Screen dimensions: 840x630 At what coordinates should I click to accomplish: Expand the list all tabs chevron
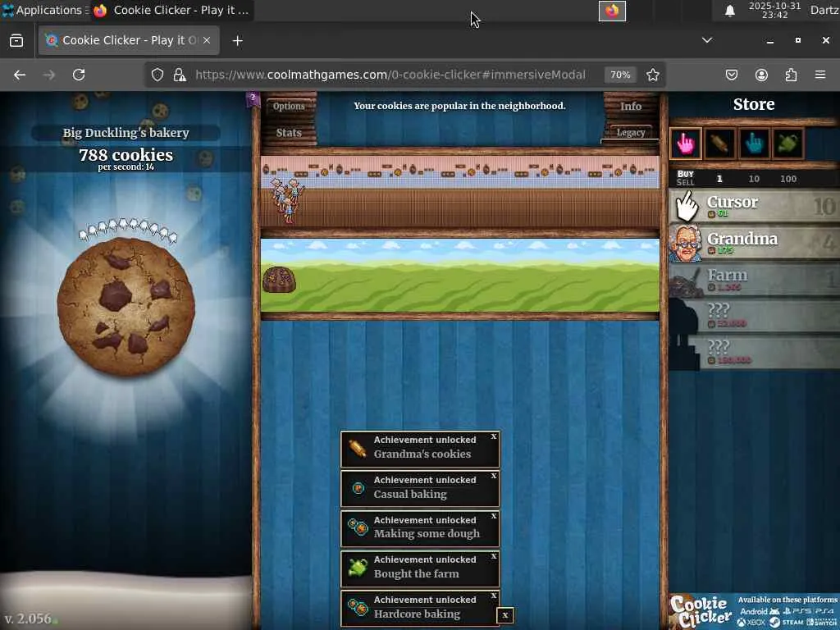[707, 40]
